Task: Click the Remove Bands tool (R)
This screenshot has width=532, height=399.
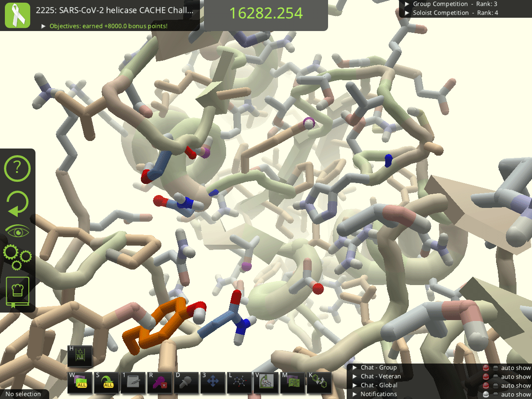Action: pyautogui.click(x=160, y=383)
